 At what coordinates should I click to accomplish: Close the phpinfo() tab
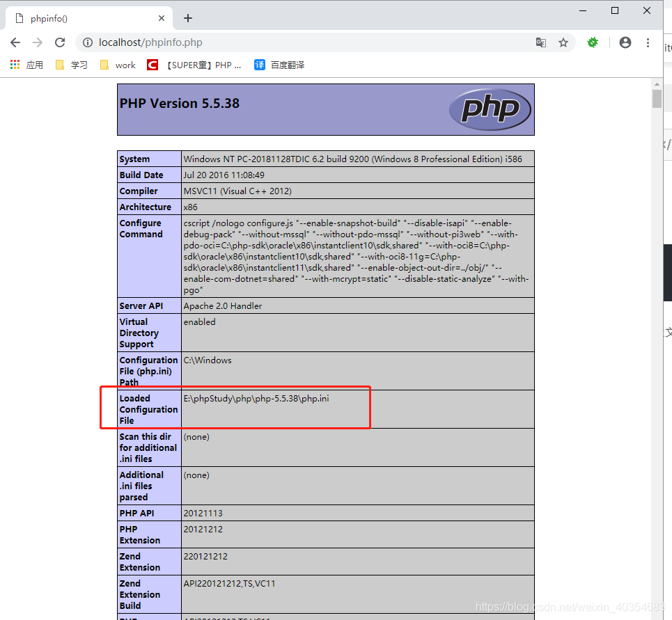coord(162,19)
